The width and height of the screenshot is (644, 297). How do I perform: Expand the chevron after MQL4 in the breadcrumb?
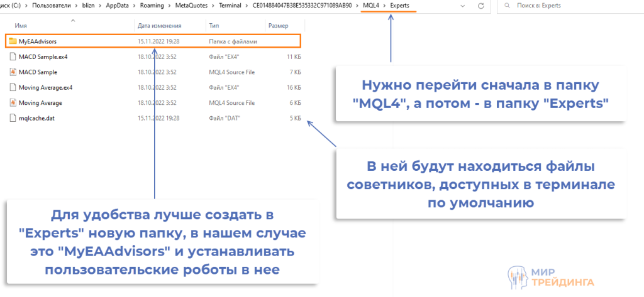coord(385,6)
